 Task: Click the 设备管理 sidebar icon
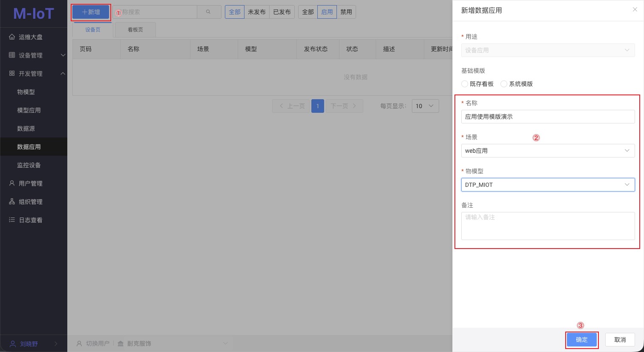click(12, 55)
